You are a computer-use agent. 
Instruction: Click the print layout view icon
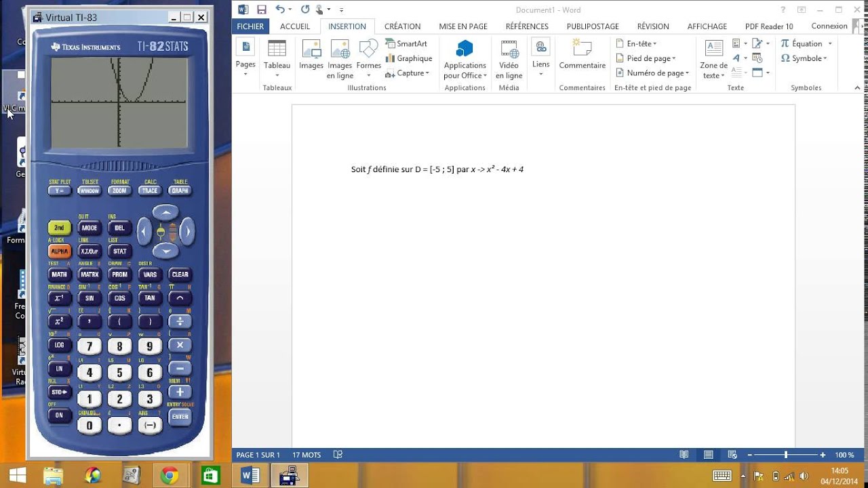click(x=708, y=455)
